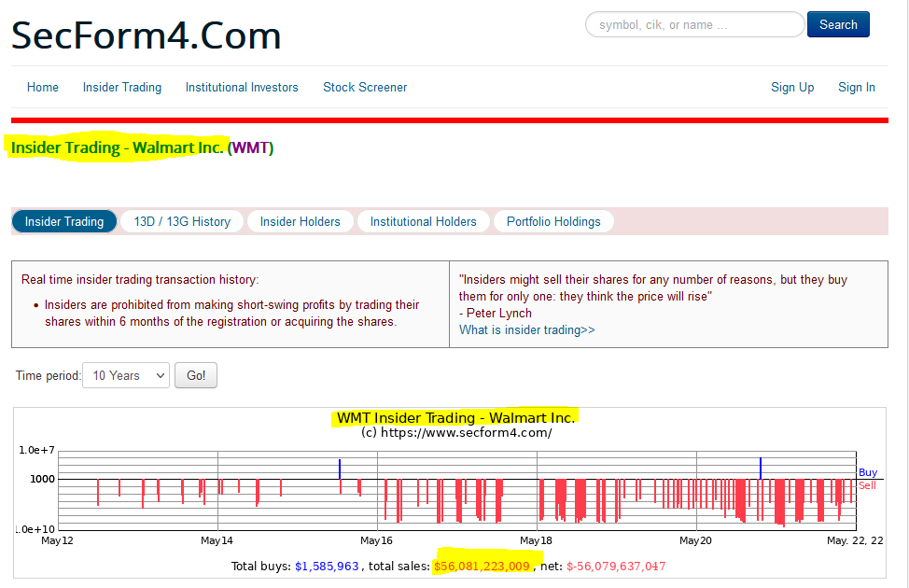Image resolution: width=909 pixels, height=588 pixels.
Task: Click the May20 x-axis label
Action: (x=695, y=540)
